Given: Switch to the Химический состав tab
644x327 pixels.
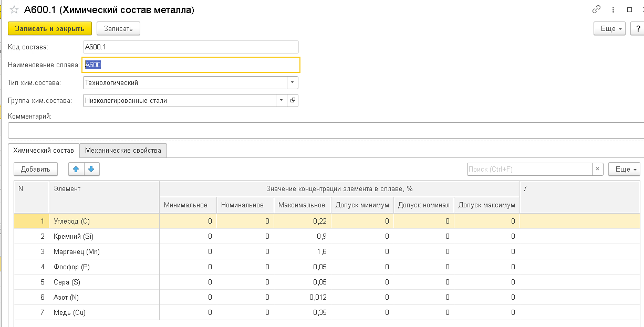Looking at the screenshot, I should [x=44, y=151].
